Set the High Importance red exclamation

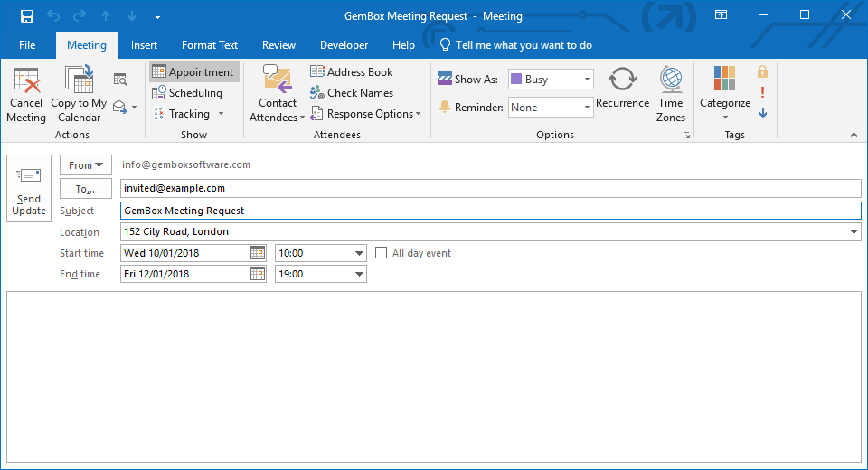[x=763, y=92]
